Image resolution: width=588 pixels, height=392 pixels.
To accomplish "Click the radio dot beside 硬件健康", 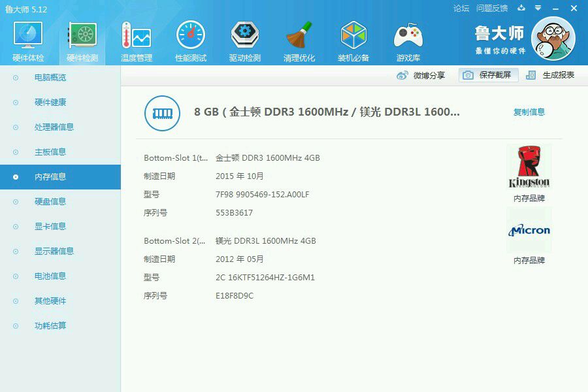I will coord(16,103).
